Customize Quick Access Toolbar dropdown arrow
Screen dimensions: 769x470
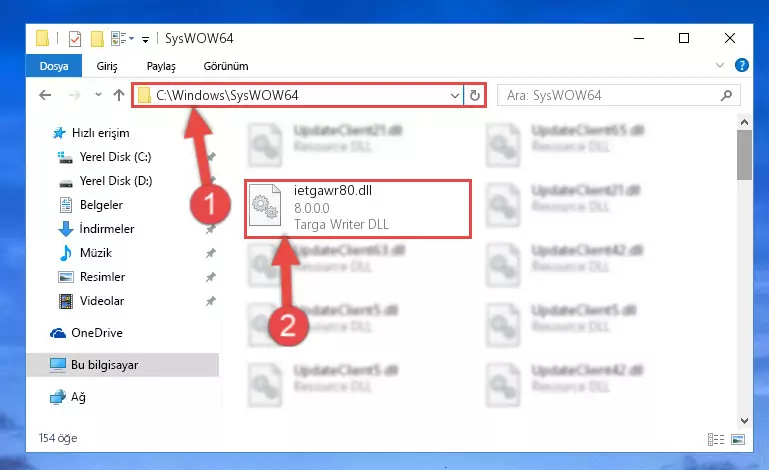pos(145,40)
